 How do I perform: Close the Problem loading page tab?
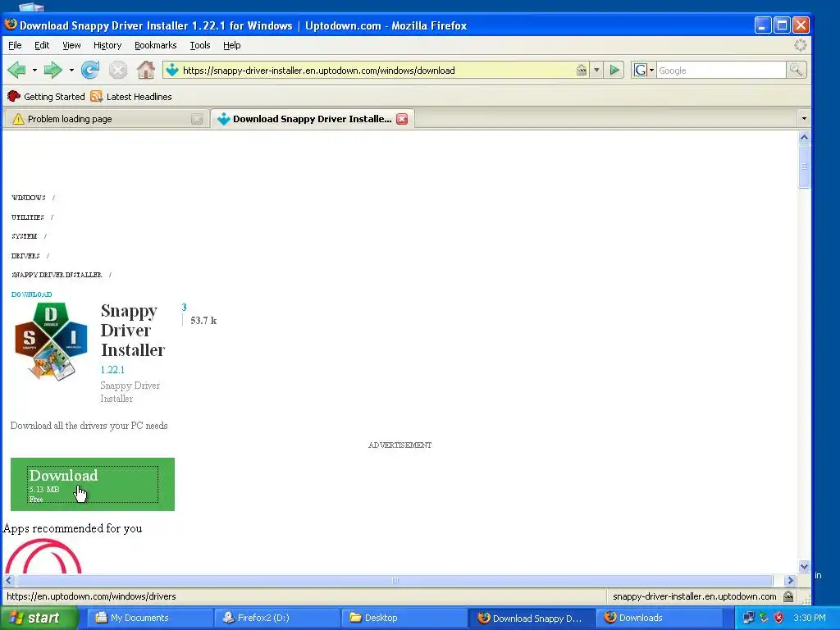point(197,119)
